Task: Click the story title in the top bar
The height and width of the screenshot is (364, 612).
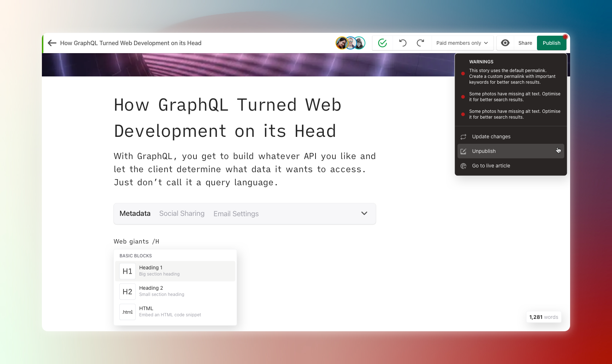Action: 131,43
